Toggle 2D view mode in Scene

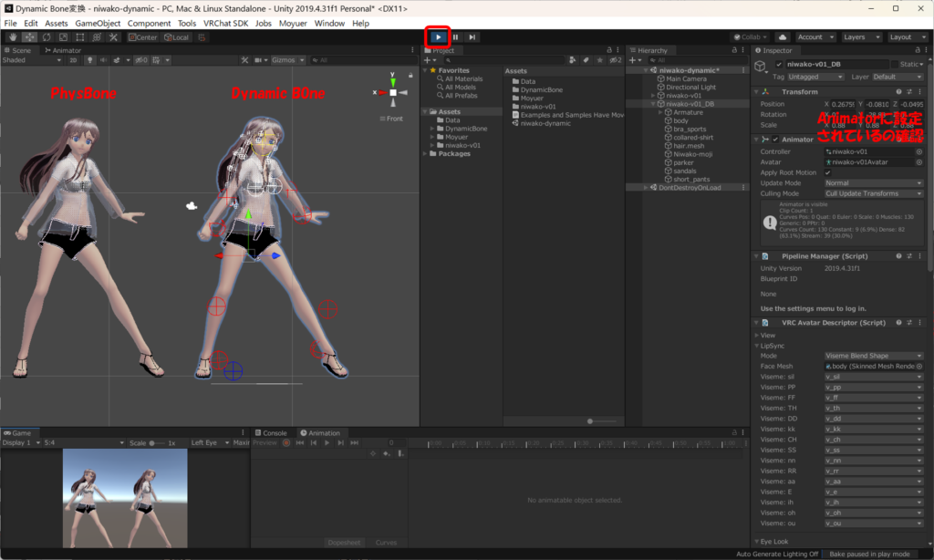pyautogui.click(x=73, y=60)
